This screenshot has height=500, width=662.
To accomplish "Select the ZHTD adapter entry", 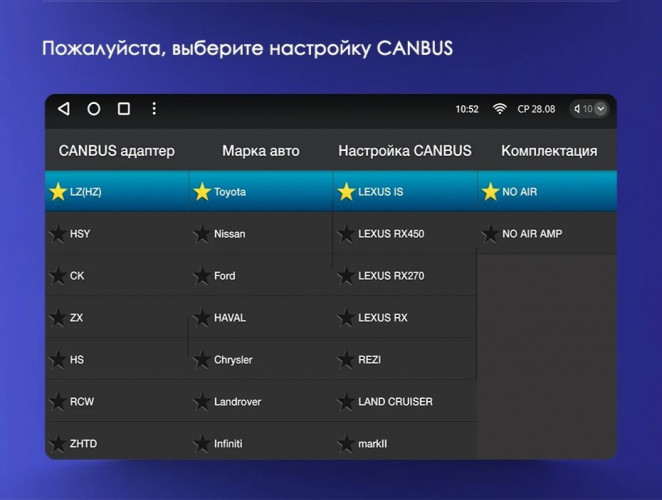I will pos(83,443).
